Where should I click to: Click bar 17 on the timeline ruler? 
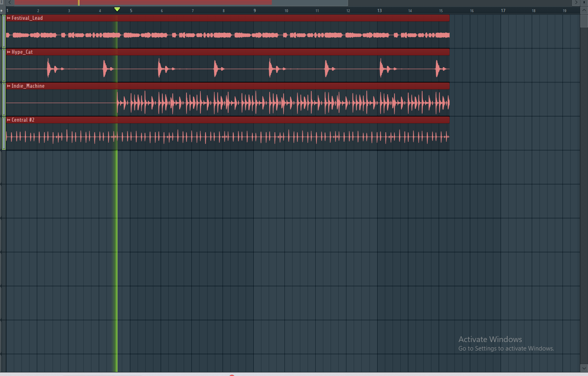click(503, 11)
